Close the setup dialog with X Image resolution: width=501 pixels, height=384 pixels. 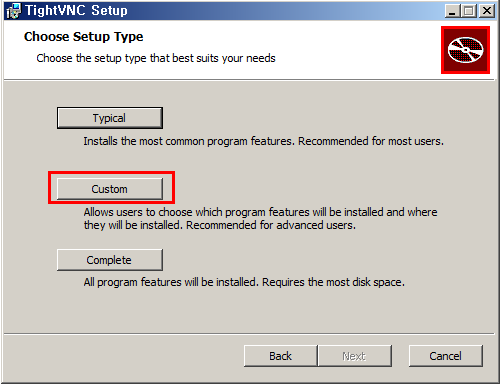(x=487, y=11)
